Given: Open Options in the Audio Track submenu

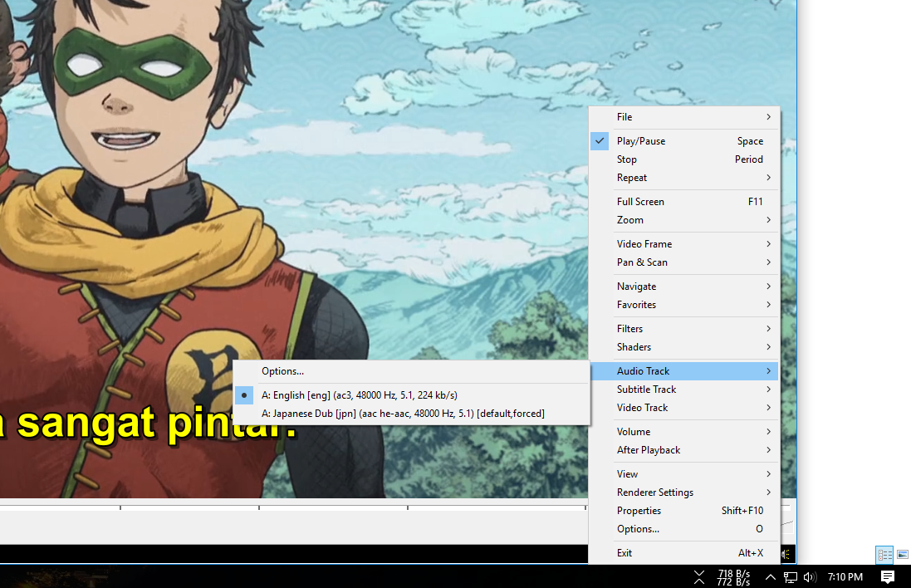Looking at the screenshot, I should coord(411,371).
